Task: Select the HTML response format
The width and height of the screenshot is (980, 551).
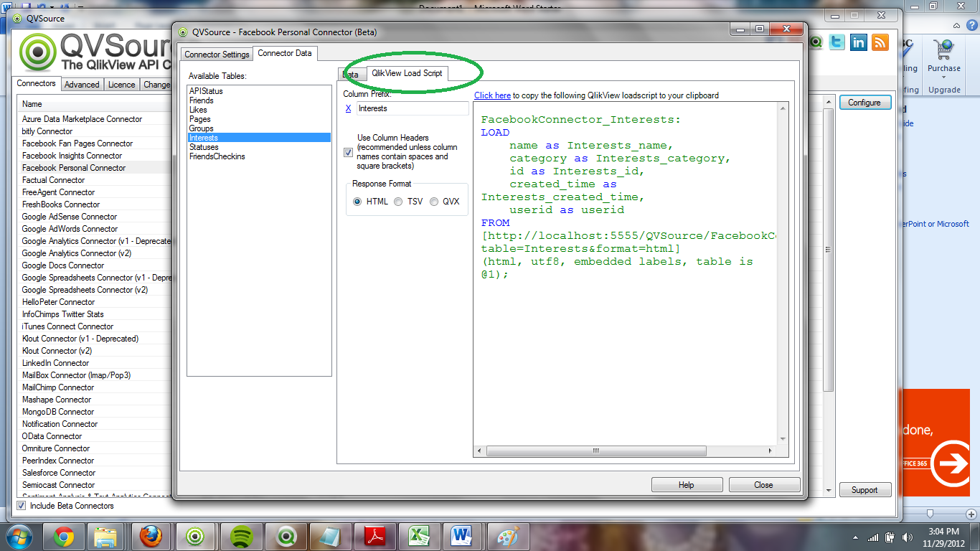Action: pyautogui.click(x=357, y=202)
